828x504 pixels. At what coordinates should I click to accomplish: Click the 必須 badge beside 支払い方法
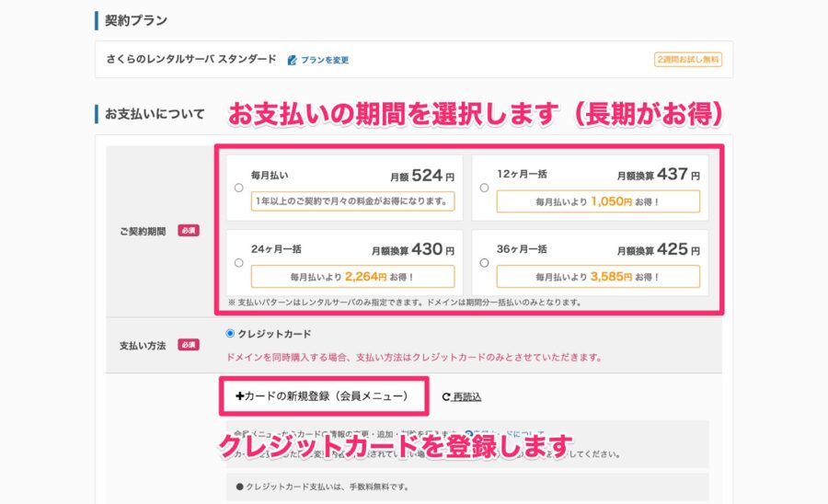click(x=189, y=345)
